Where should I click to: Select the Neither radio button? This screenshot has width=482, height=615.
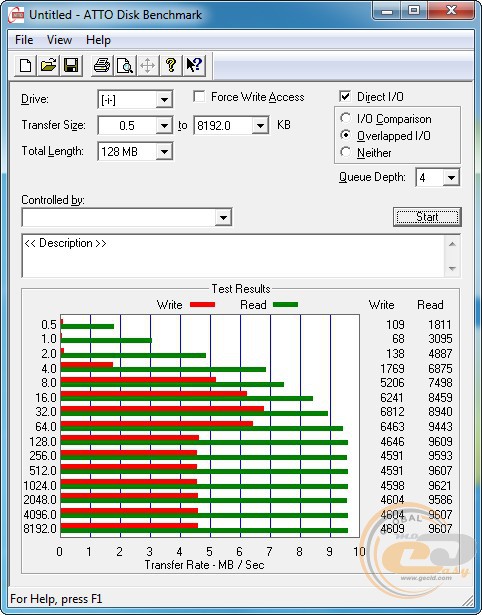click(346, 152)
